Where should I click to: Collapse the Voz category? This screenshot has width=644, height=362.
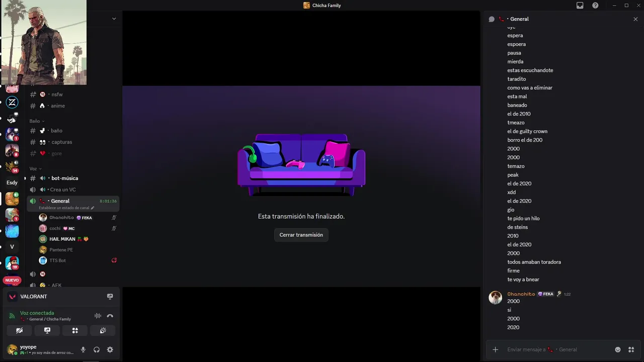click(x=35, y=168)
